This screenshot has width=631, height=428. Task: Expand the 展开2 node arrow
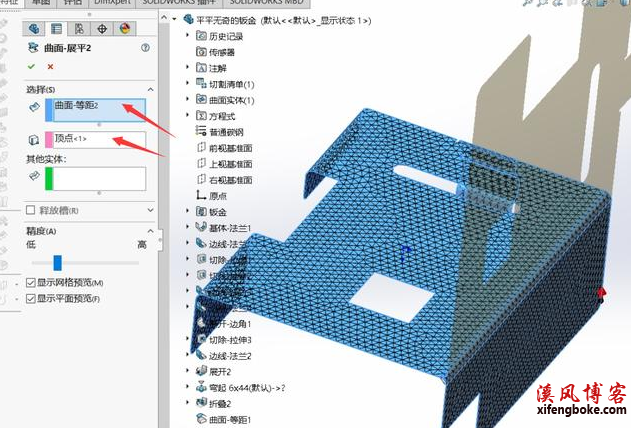tap(187, 370)
